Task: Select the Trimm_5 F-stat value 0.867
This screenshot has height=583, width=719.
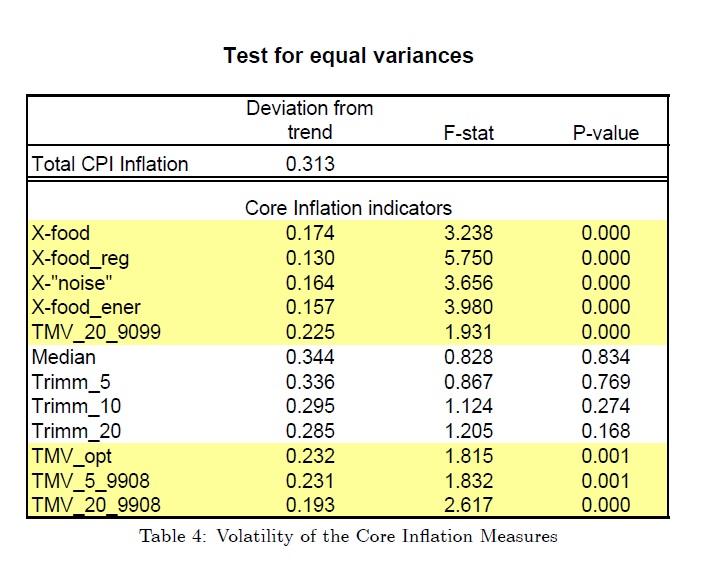Action: 469,382
